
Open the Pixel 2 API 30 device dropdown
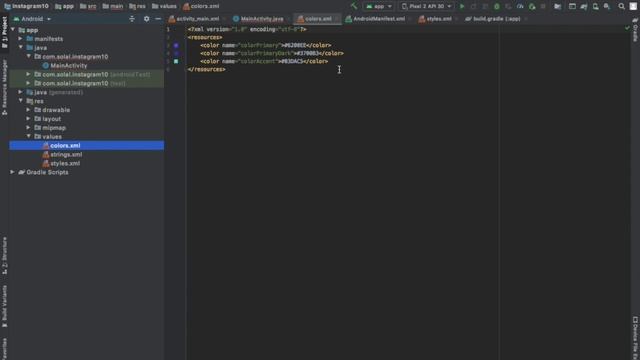pyautogui.click(x=426, y=6)
